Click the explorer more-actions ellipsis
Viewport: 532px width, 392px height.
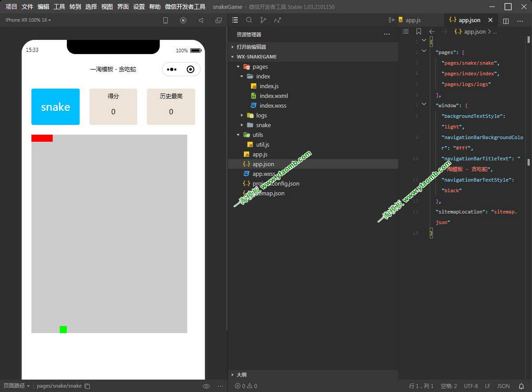[x=387, y=34]
